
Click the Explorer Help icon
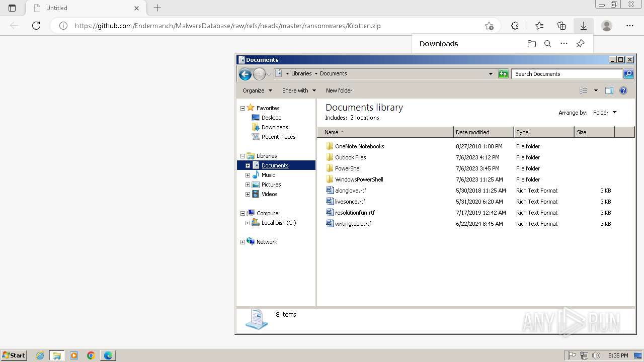(623, 90)
